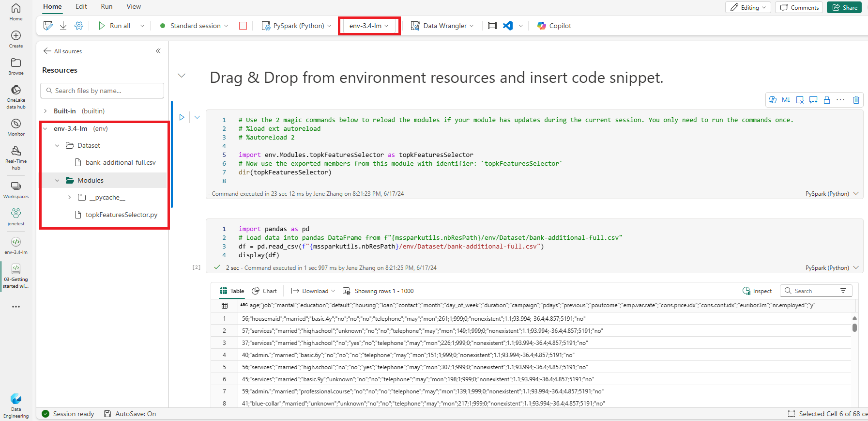Open the jenetest workspace

coord(16,217)
